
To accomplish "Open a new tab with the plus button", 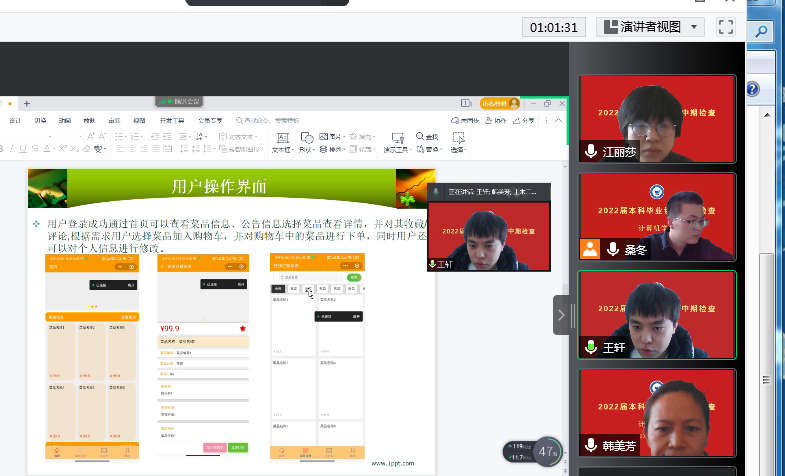I will tap(27, 103).
